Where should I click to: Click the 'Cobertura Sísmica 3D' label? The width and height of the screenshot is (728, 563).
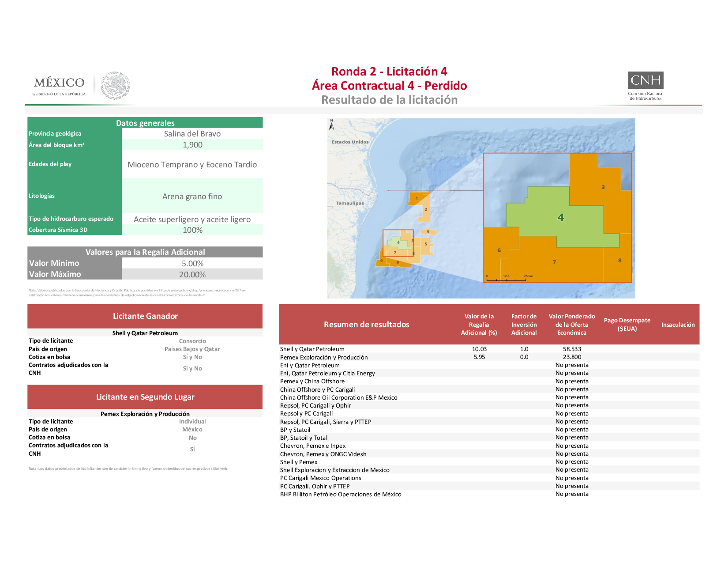58,230
